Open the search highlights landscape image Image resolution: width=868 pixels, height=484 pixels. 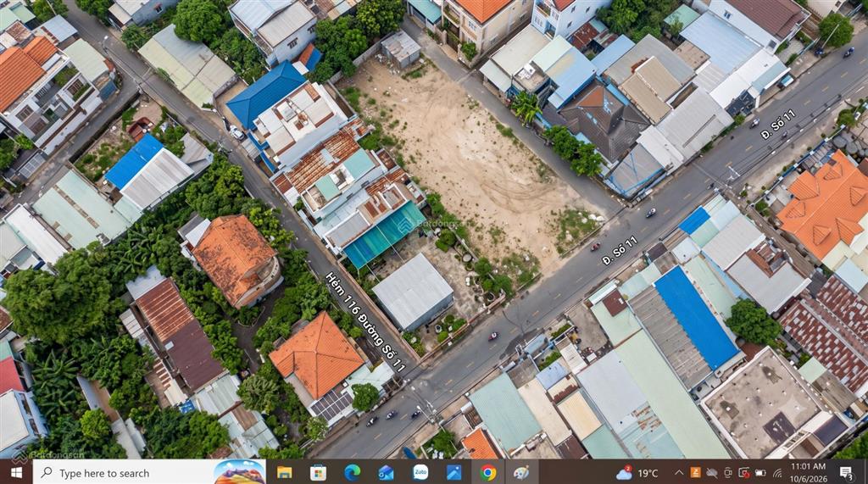click(x=239, y=473)
